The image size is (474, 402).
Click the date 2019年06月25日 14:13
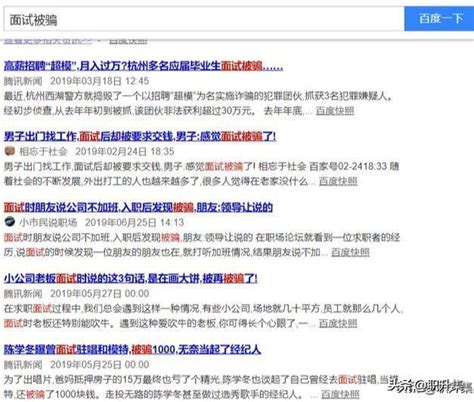134,222
